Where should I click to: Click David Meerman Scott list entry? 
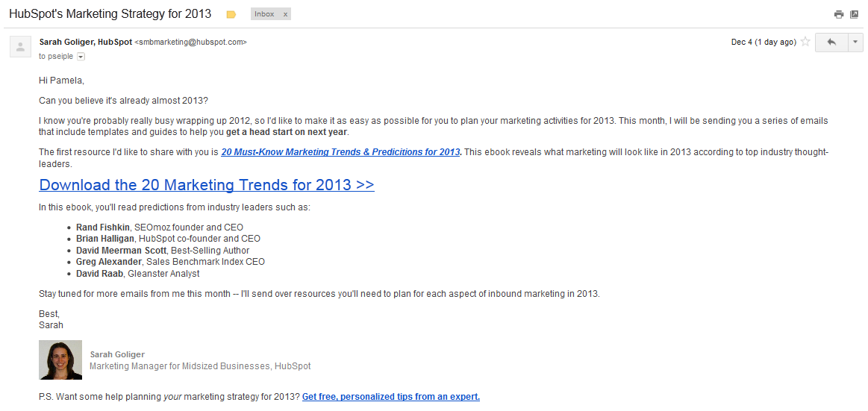point(163,251)
